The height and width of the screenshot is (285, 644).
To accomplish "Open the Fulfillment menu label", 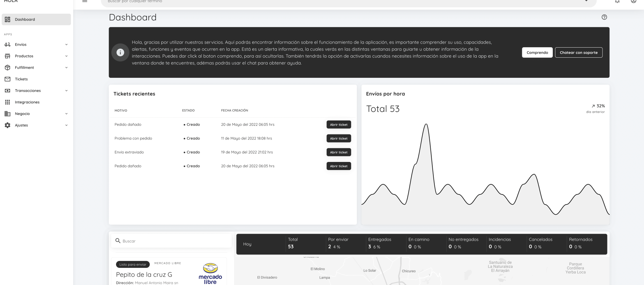I will pos(24,68).
